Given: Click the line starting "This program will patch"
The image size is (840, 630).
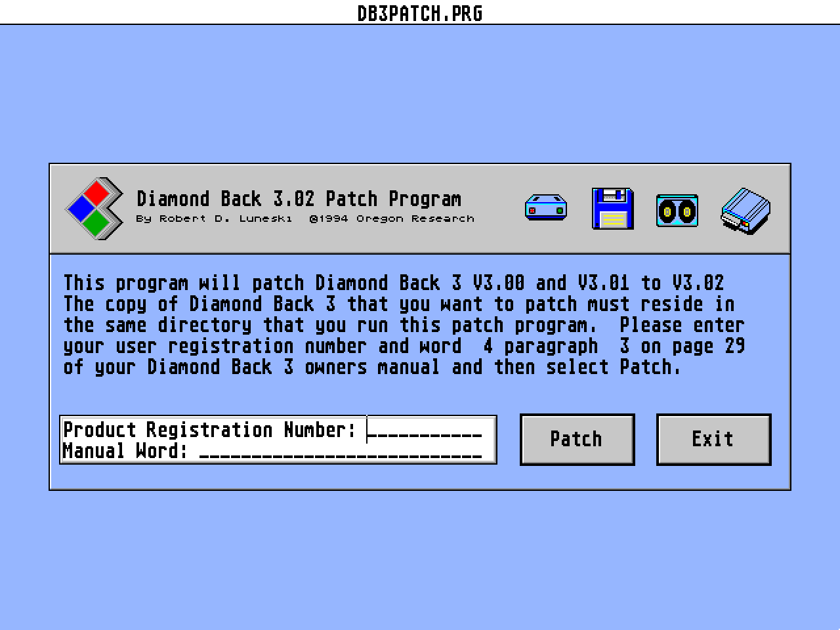Looking at the screenshot, I should pyautogui.click(x=394, y=283).
